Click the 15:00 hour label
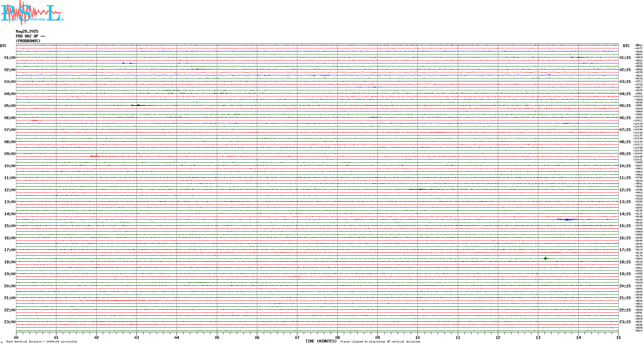 (10, 226)
